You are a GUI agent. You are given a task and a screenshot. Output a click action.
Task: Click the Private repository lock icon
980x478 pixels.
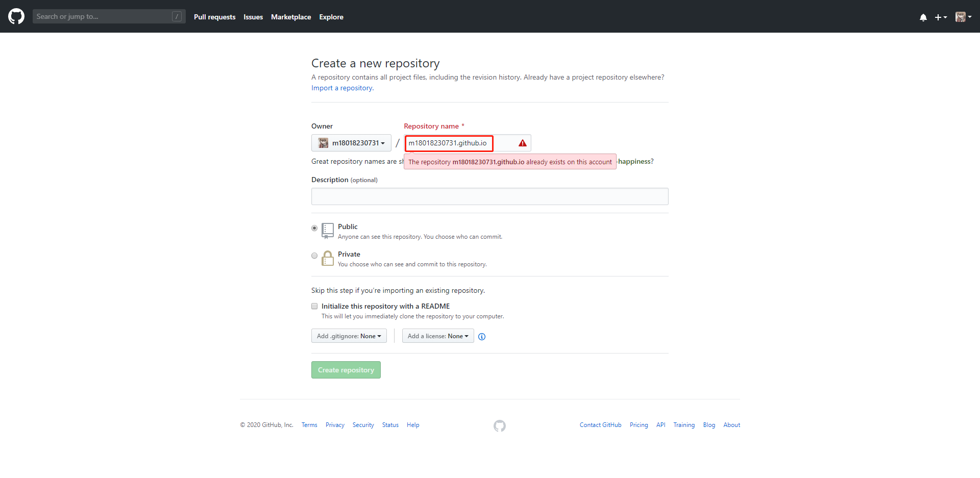328,258
